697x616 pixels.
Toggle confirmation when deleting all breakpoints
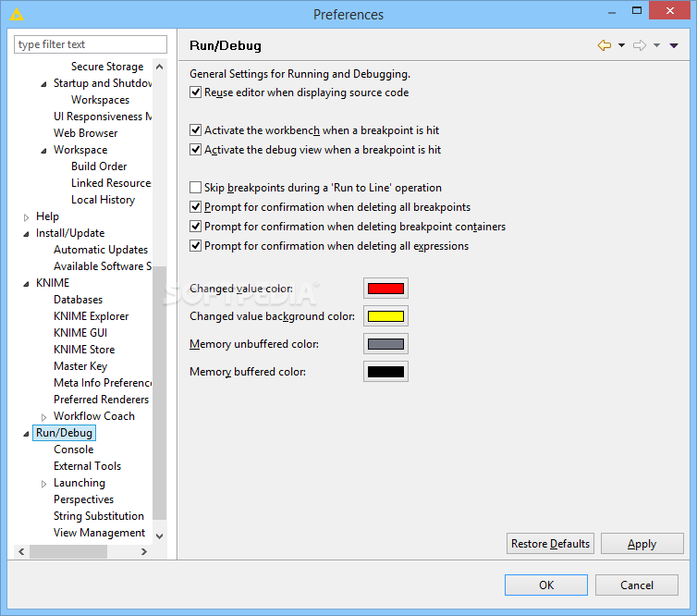(x=196, y=207)
